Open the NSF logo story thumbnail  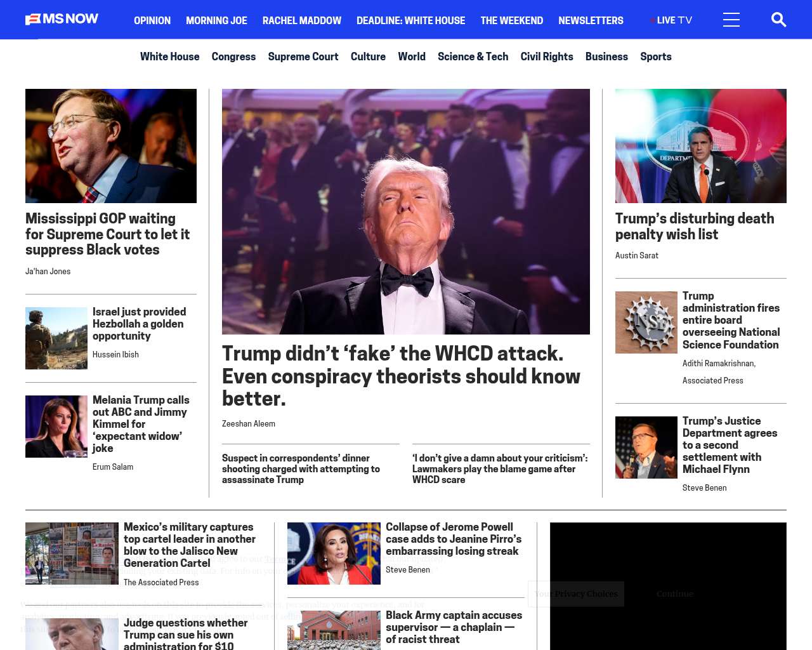(646, 322)
